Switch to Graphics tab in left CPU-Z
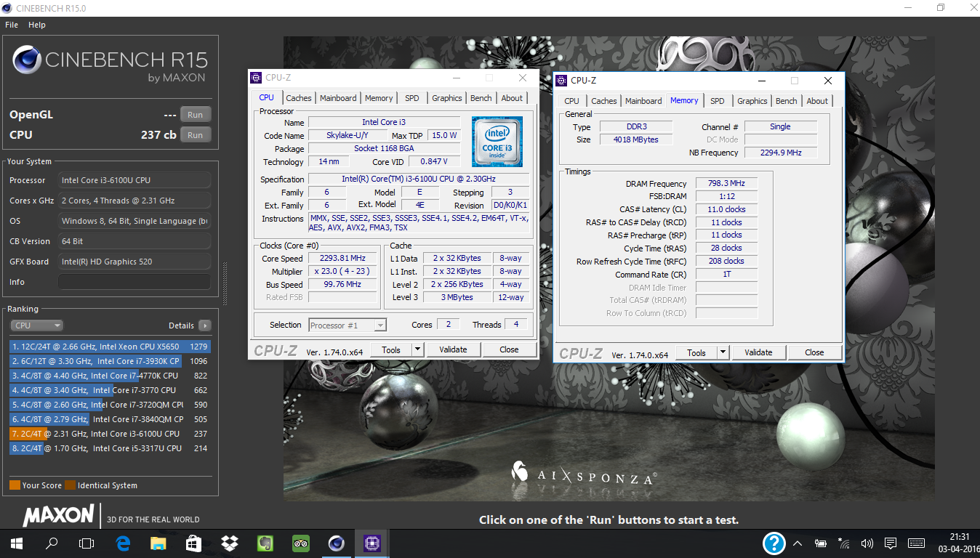 tap(447, 98)
